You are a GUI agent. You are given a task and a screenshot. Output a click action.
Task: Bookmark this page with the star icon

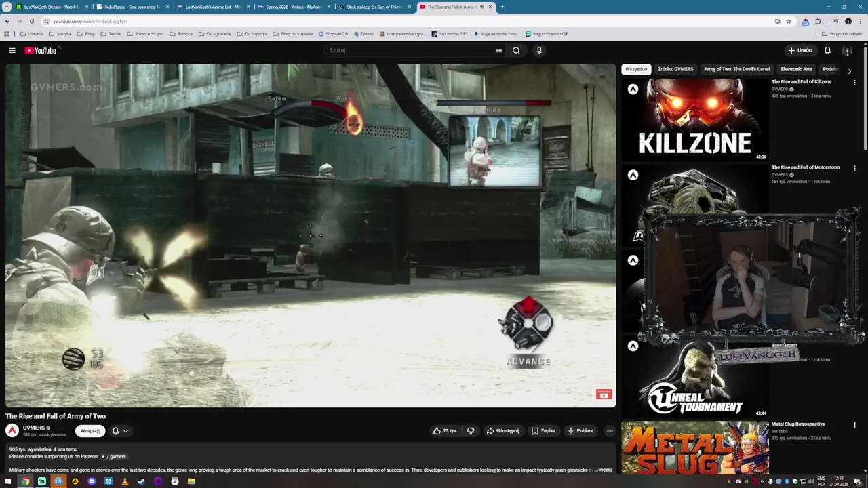point(788,21)
